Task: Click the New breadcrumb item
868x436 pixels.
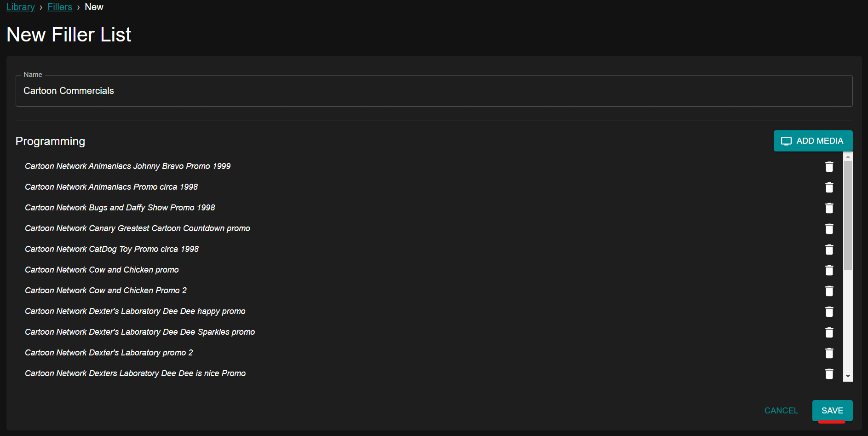Action: 94,7
